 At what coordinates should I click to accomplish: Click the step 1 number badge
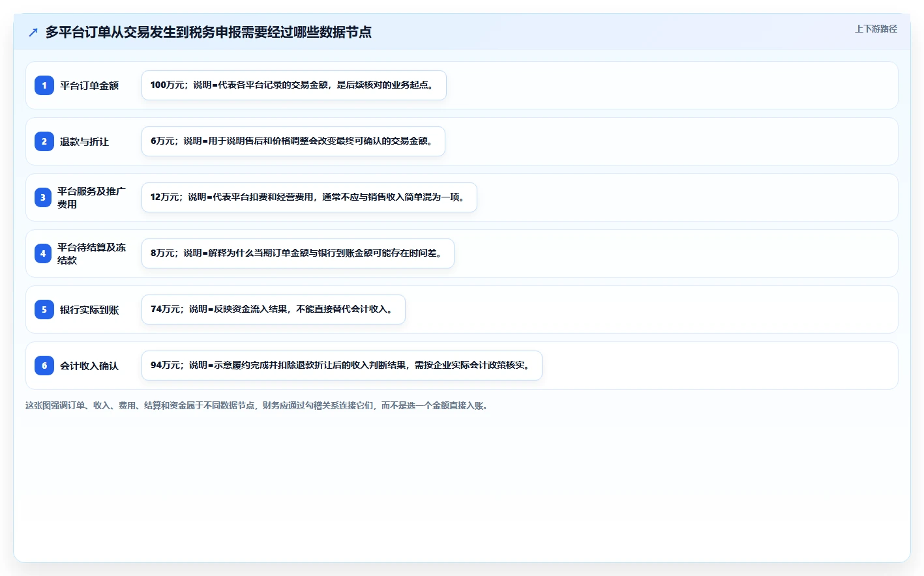click(x=44, y=85)
